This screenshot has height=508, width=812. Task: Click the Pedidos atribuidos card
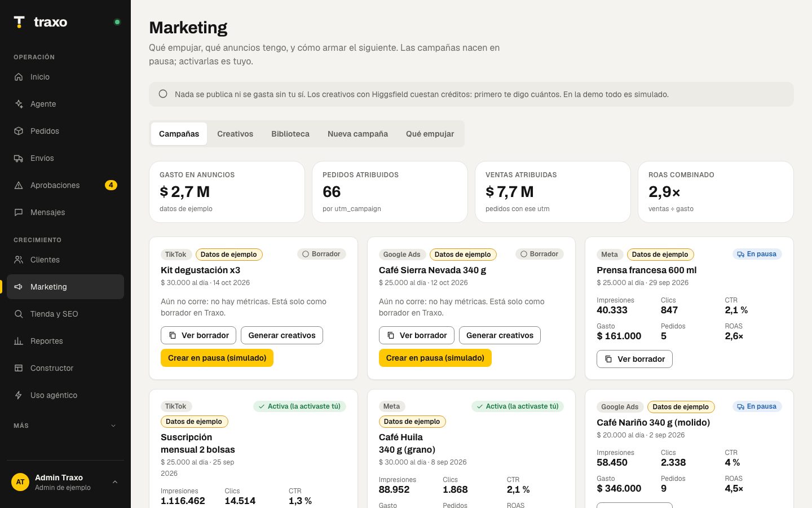pos(390,192)
